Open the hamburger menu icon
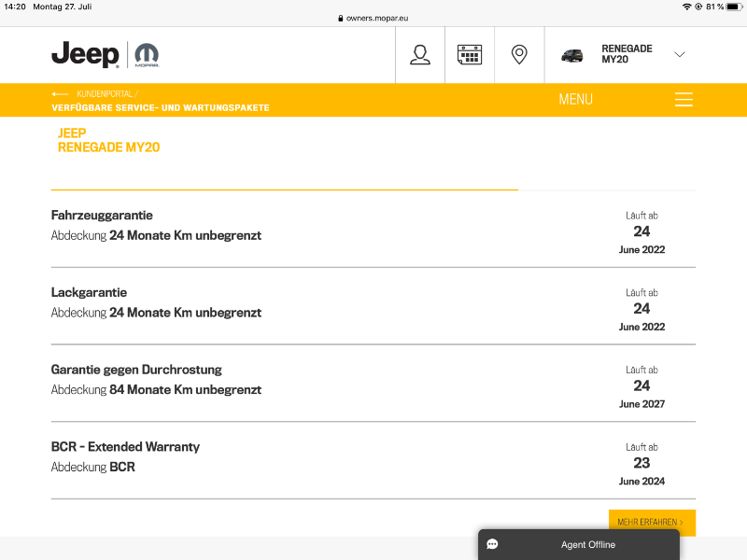The image size is (747, 560). 684,100
